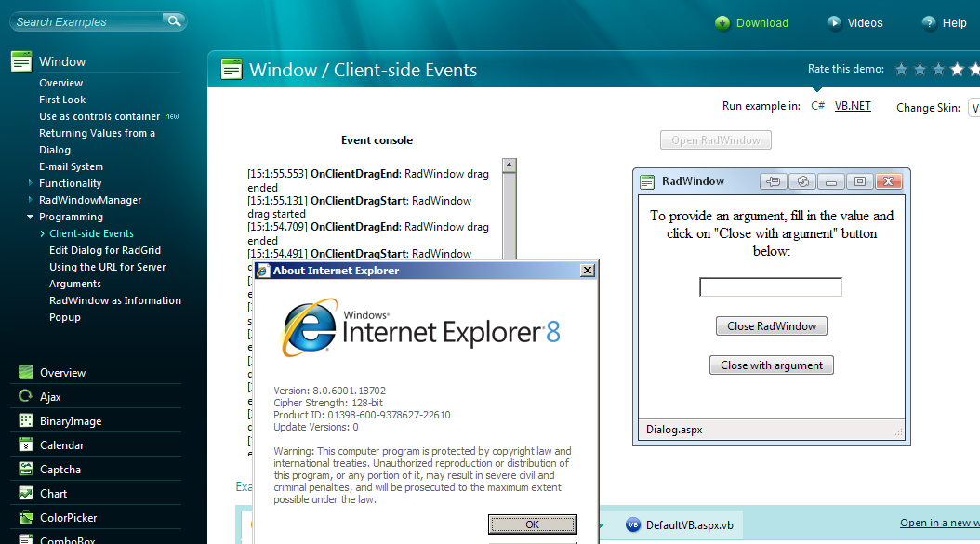Viewport: 980px width, 544px height.
Task: Click the search magnifier icon
Action: click(174, 21)
